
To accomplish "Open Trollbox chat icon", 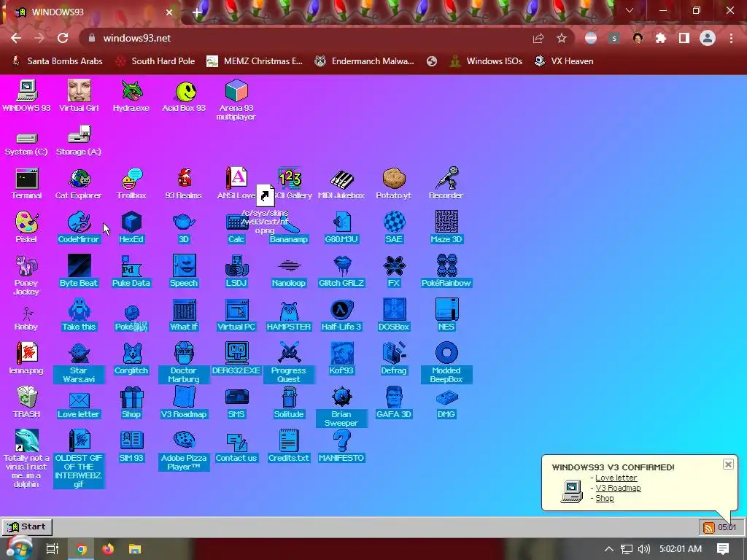I will coord(131,183).
